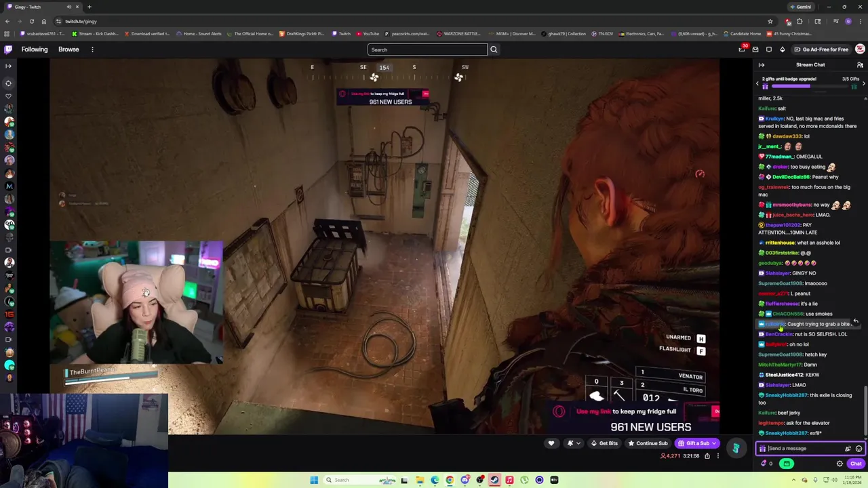The height and width of the screenshot is (488, 868).
Task: Click the viewer count 4,271
Action: pos(670,456)
